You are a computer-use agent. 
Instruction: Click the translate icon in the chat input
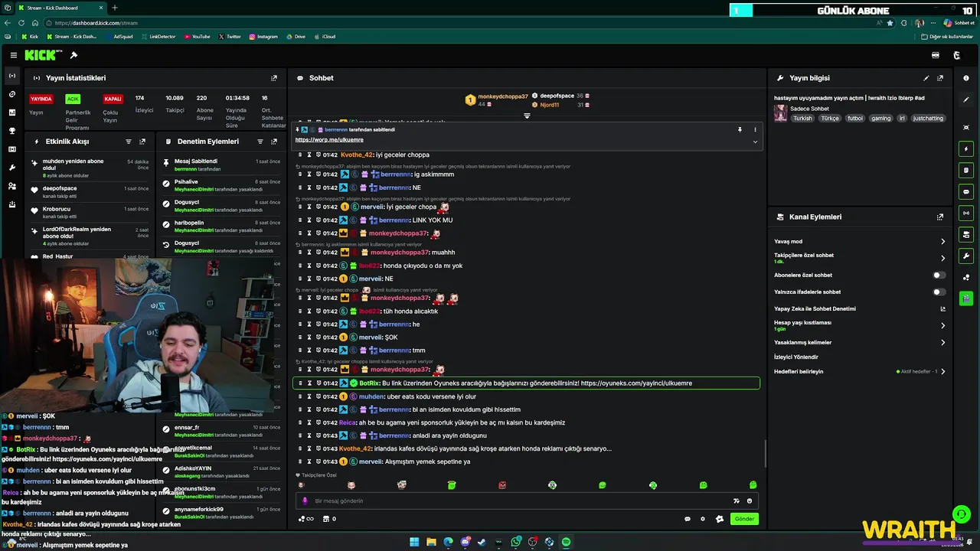(x=736, y=501)
